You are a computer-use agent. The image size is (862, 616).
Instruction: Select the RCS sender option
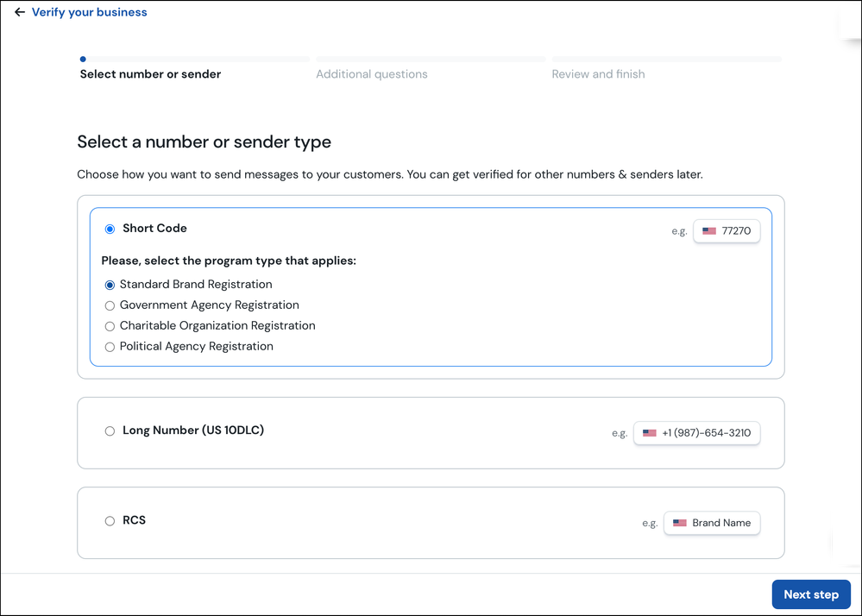[x=110, y=521]
